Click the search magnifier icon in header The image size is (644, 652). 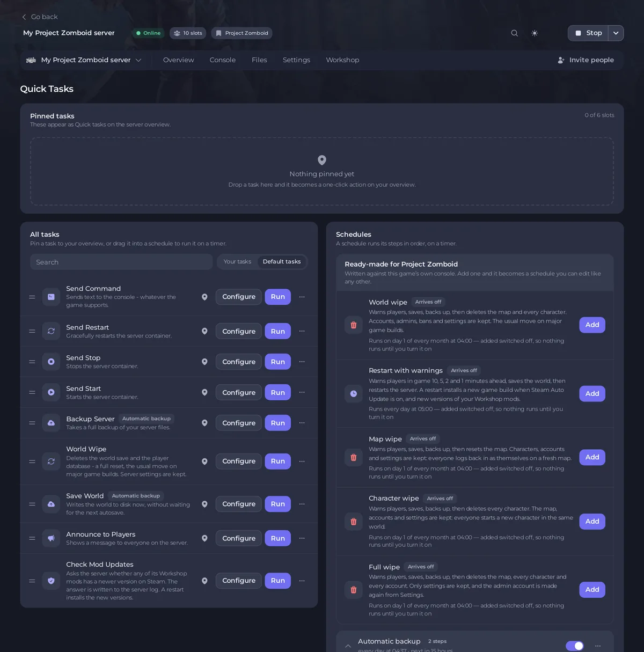pyautogui.click(x=514, y=33)
